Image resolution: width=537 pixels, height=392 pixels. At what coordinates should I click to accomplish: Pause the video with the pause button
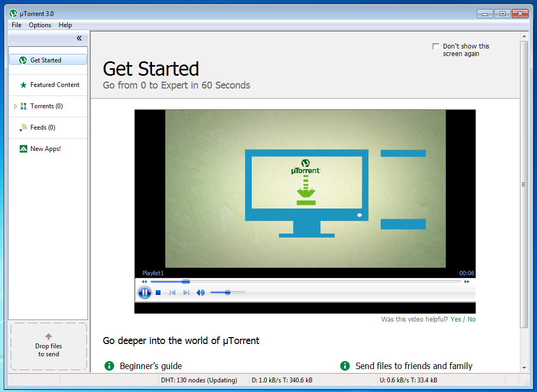(x=145, y=292)
